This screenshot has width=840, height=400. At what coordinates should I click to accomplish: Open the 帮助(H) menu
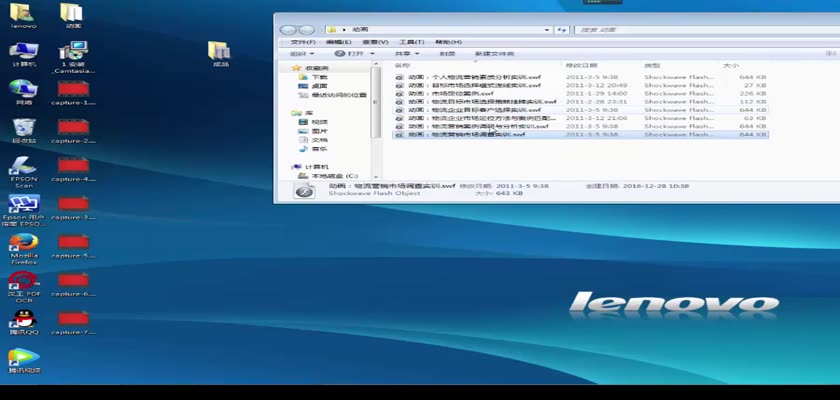[x=448, y=42]
